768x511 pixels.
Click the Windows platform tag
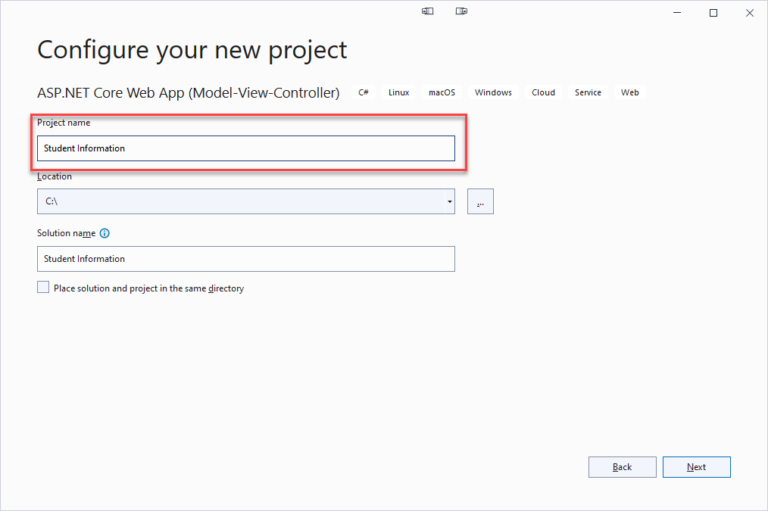[x=493, y=93]
